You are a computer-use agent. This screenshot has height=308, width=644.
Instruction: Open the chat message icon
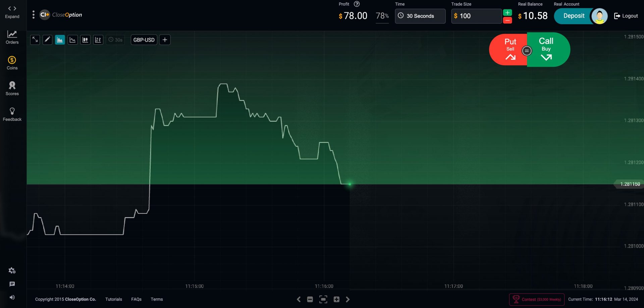(x=12, y=284)
